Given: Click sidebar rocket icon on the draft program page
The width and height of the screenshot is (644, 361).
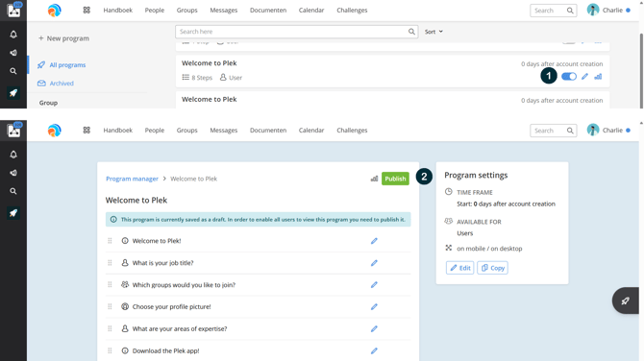Looking at the screenshot, I should coord(13,213).
